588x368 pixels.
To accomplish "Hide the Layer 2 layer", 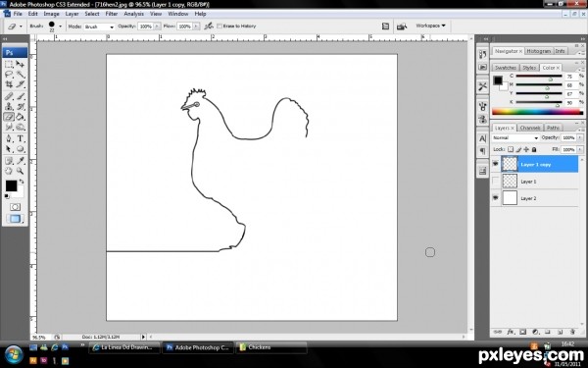I will (495, 198).
